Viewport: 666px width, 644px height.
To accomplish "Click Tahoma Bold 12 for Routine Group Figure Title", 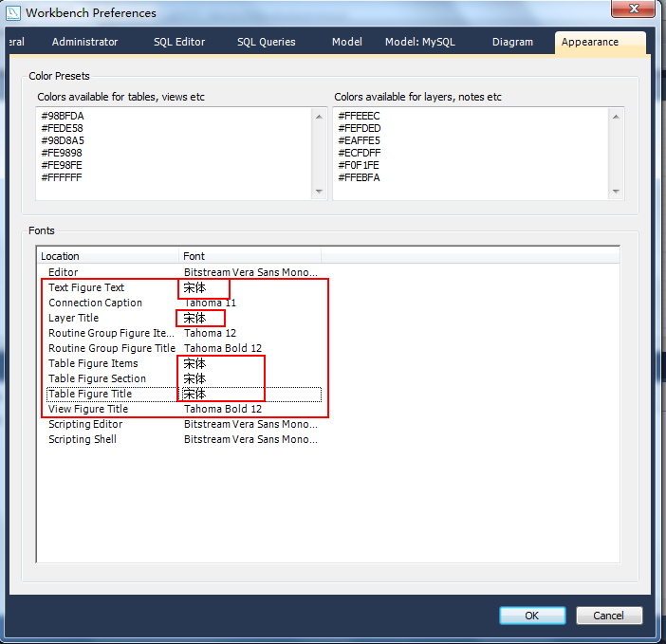I will point(223,348).
